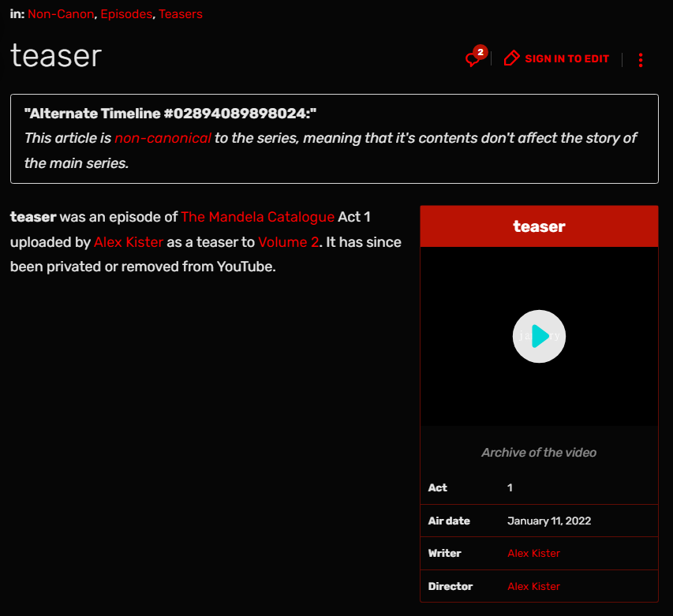Click the pencil edit icon
The image size is (673, 616).
pyautogui.click(x=511, y=58)
